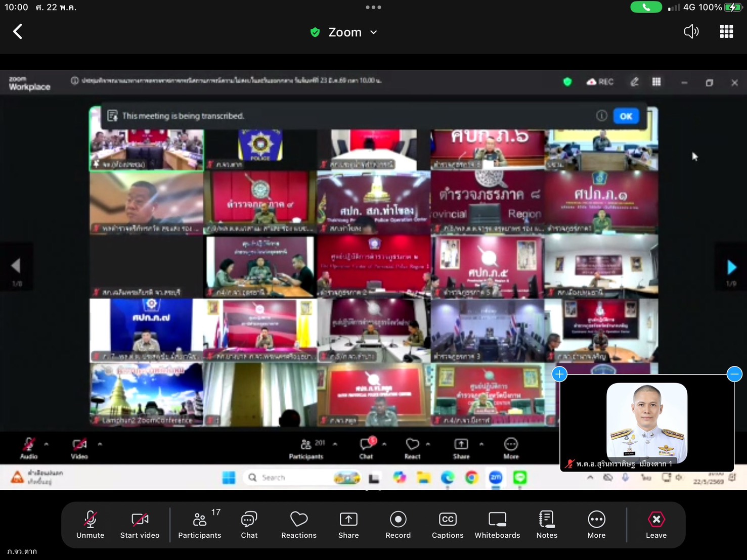The image size is (747, 560).
Task: Click the REC cloud recording indicator
Action: point(600,82)
